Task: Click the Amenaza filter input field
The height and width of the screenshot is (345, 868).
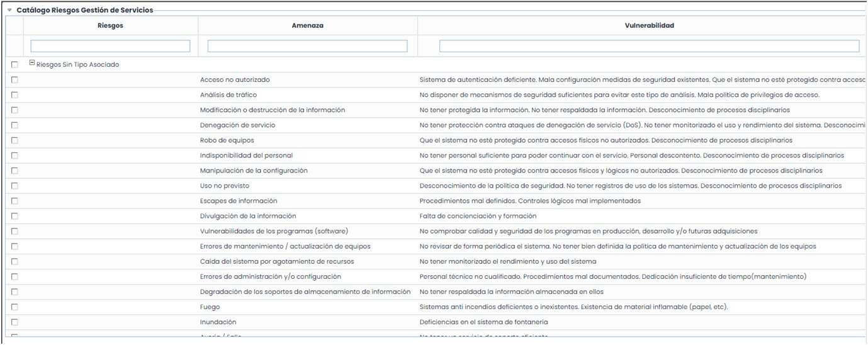Action: click(308, 46)
